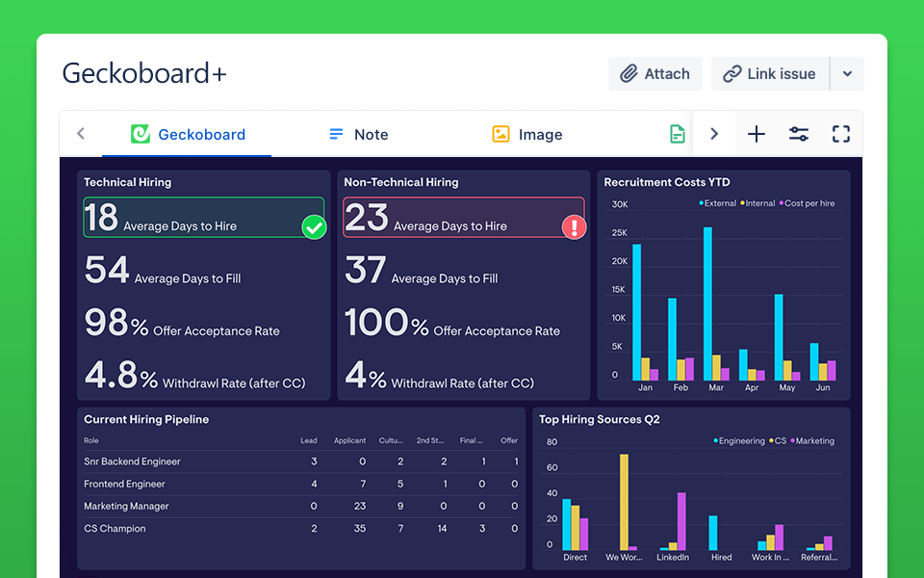This screenshot has width=924, height=578.
Task: Click the 98% Offer Acceptance Rate value
Action: [x=116, y=323]
